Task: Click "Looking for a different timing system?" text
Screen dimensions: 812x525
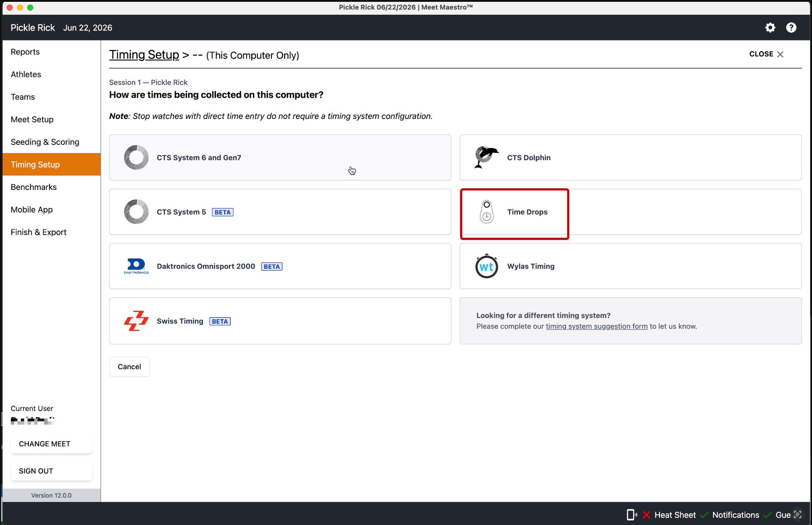Action: [543, 315]
